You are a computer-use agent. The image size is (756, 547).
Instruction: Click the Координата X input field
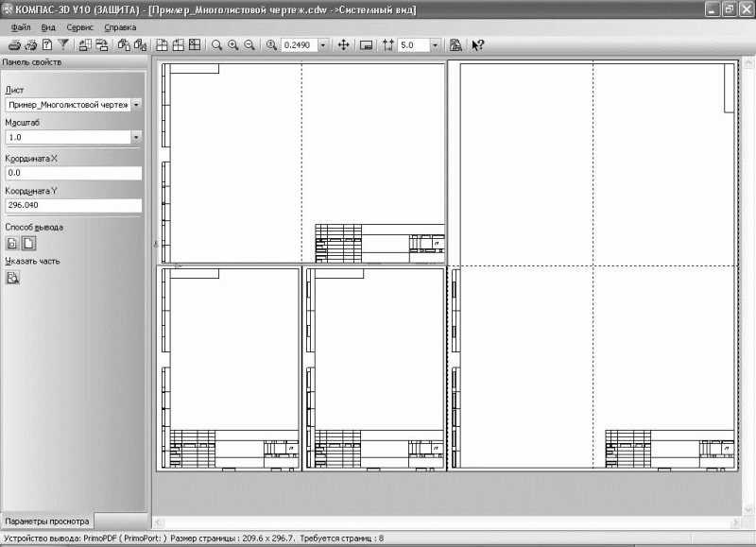74,173
